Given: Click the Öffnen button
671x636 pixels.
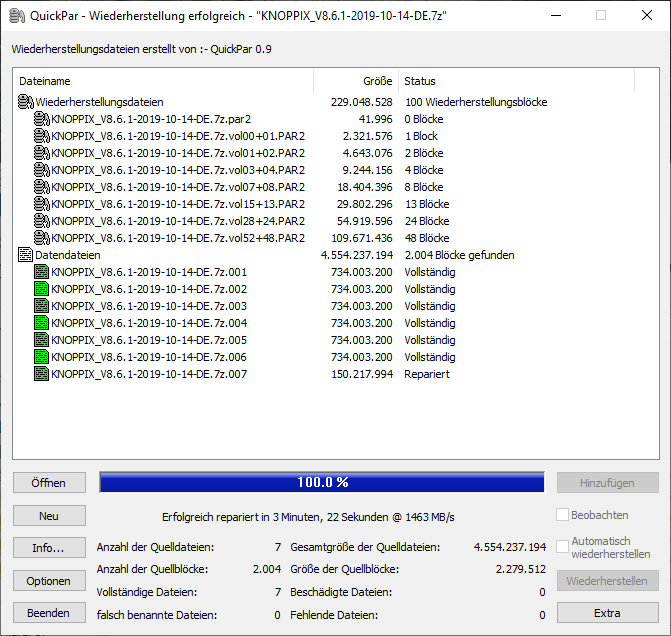Looking at the screenshot, I should pos(49,483).
